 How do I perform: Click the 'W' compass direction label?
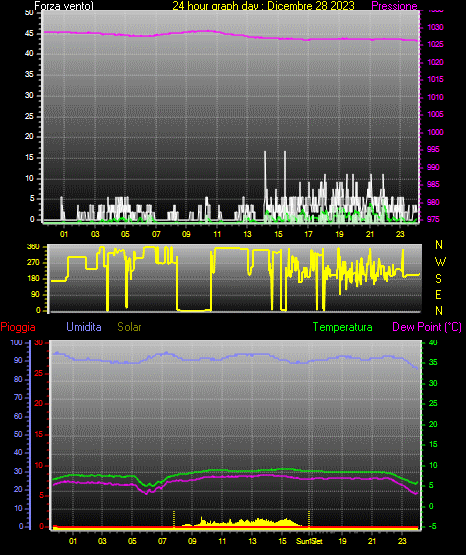point(440,262)
